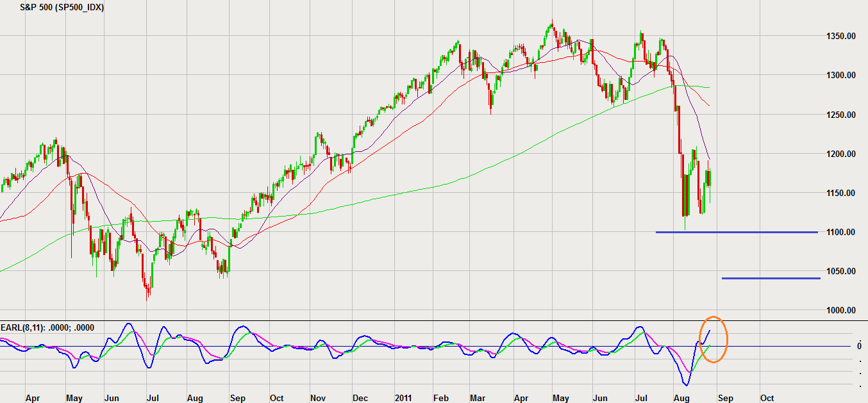Click the 1100.00 price axis label
This screenshot has height=403, width=868.
(x=840, y=233)
